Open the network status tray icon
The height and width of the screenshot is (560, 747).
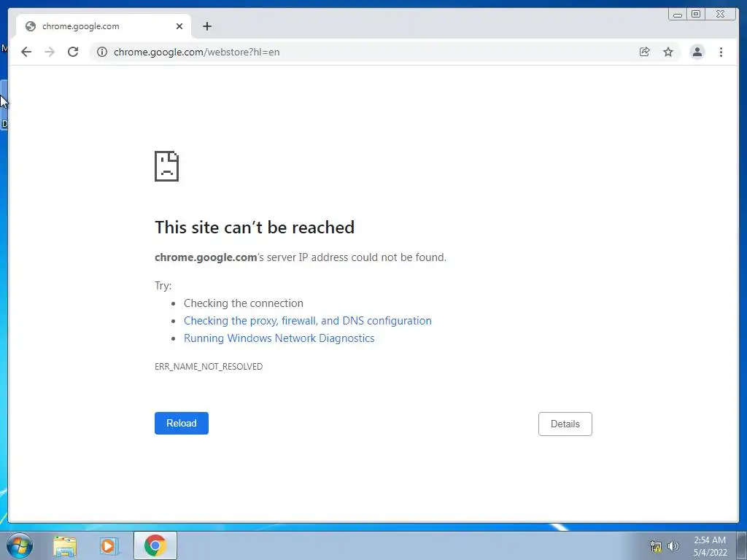tap(656, 546)
